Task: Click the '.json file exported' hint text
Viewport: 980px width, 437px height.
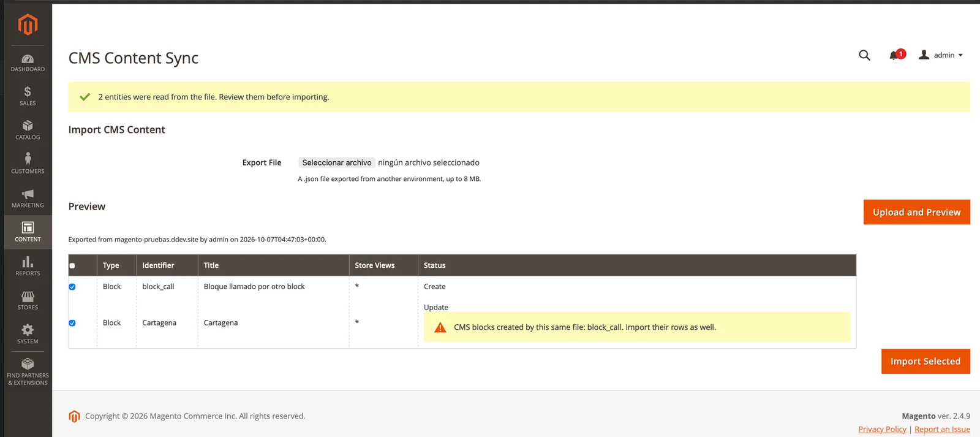Action: point(390,179)
